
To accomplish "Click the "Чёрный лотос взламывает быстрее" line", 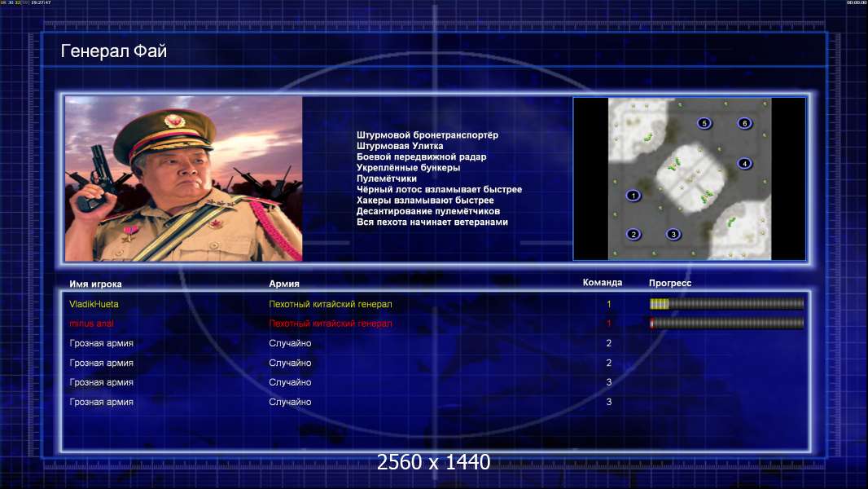I will 439,189.
